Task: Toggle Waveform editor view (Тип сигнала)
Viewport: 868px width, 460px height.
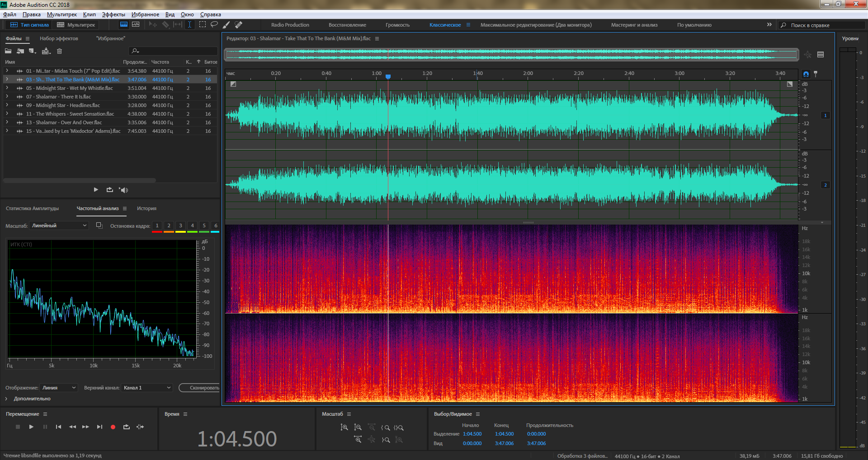Action: pyautogui.click(x=29, y=25)
